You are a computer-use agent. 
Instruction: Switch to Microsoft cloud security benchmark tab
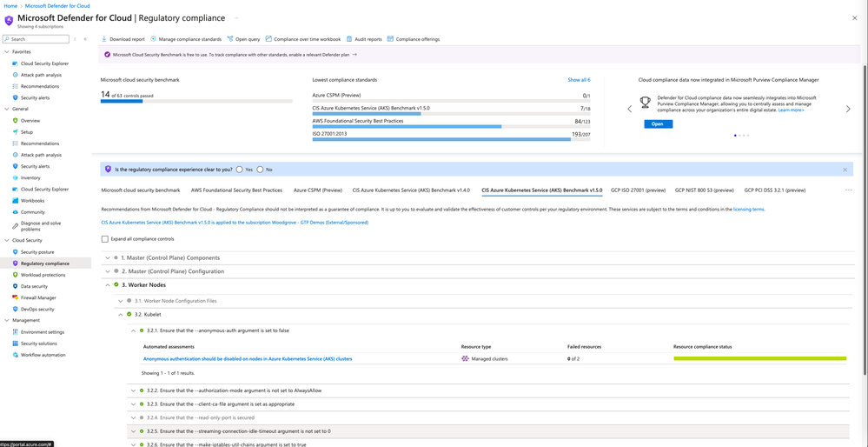(141, 190)
